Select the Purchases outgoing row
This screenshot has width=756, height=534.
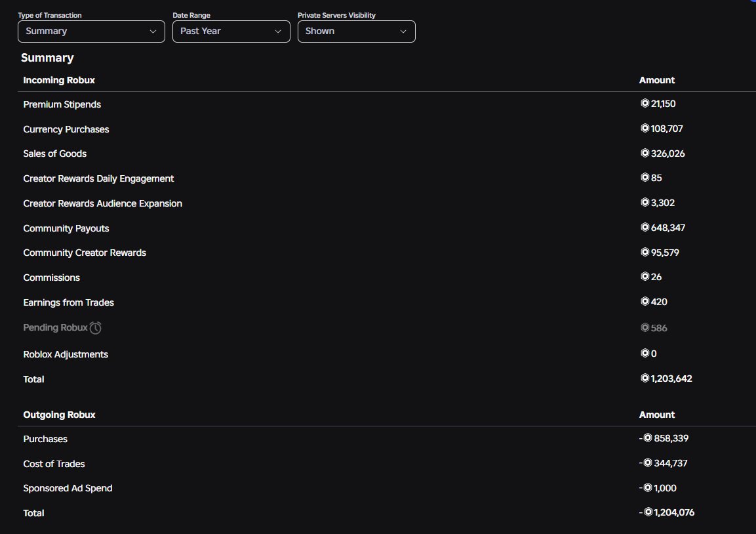point(387,439)
